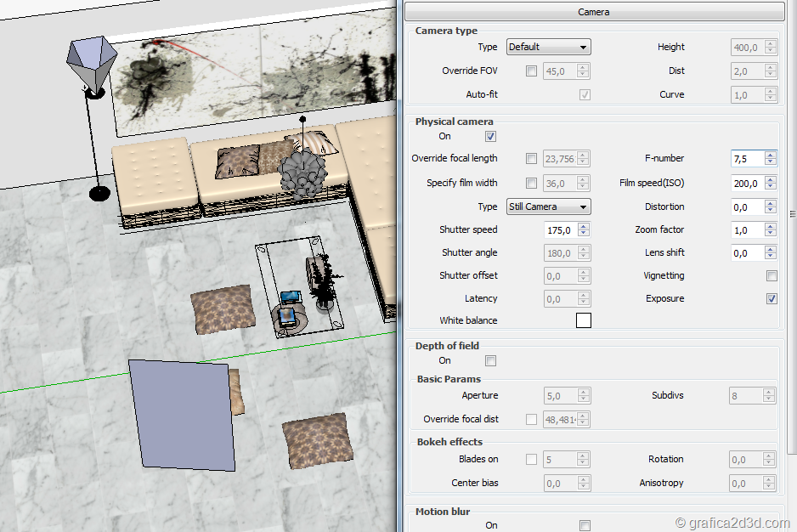Enable Motion blur On checkbox

(x=585, y=525)
